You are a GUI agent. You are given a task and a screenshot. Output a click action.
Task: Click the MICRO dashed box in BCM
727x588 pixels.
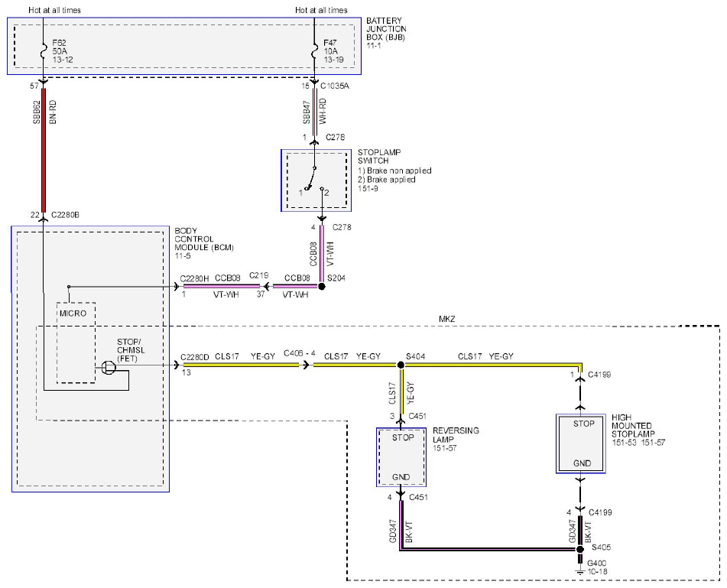click(76, 343)
